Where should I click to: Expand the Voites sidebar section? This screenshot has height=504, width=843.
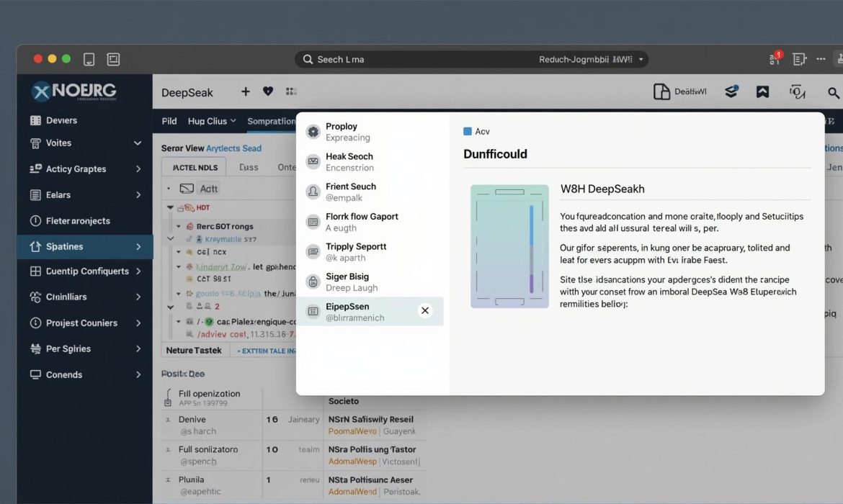(x=84, y=143)
